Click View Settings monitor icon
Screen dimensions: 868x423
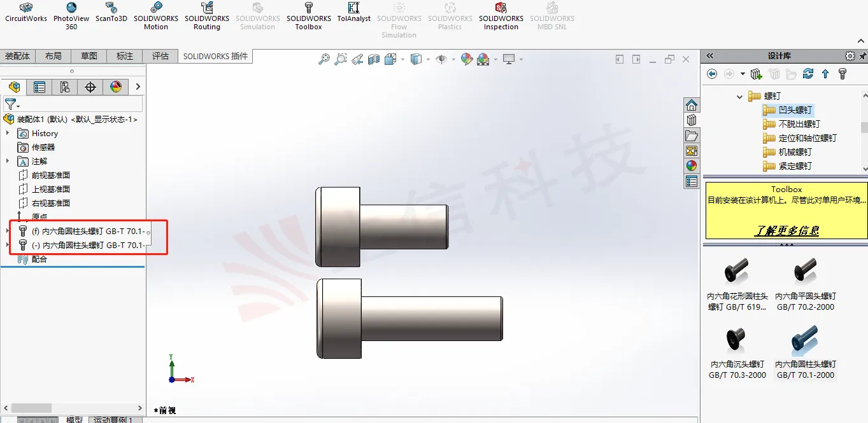[509, 59]
